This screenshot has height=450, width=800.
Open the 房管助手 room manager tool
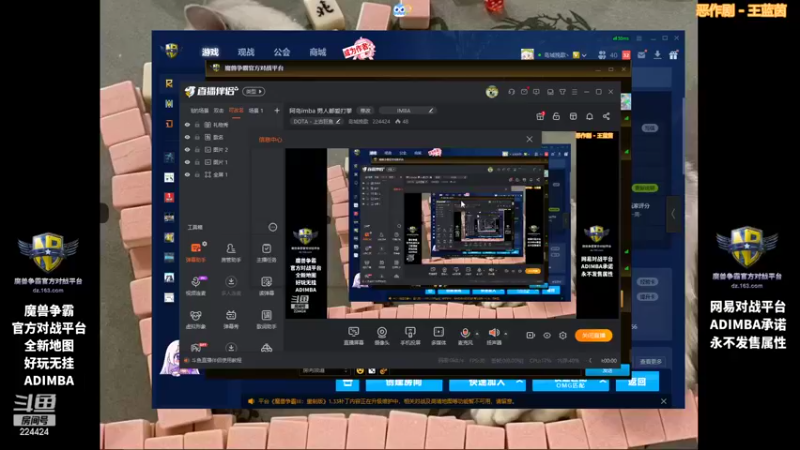231,253
